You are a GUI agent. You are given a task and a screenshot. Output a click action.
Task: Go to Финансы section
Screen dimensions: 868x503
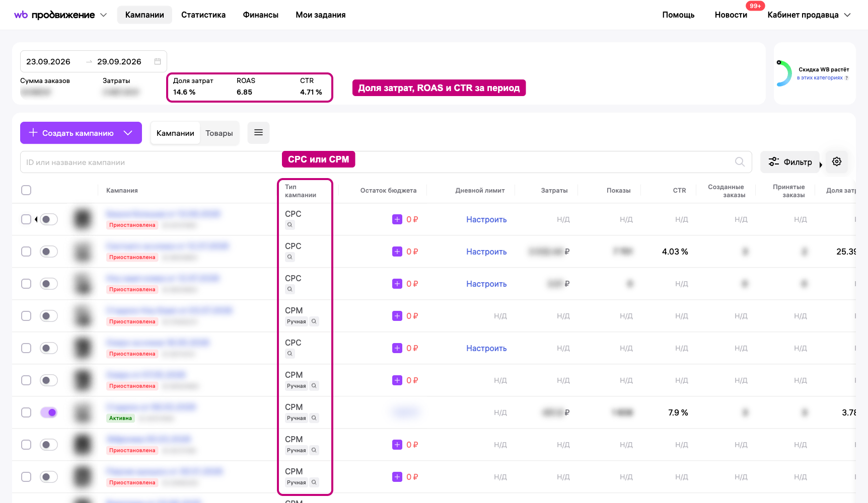(261, 15)
